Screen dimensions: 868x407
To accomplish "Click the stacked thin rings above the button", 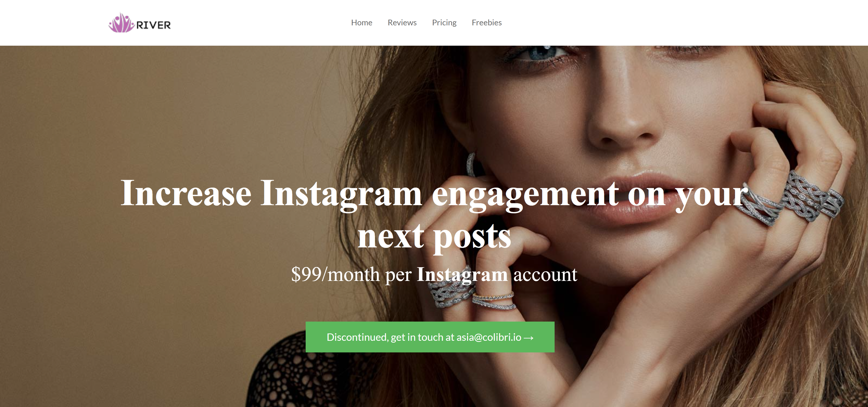I will coord(494,301).
